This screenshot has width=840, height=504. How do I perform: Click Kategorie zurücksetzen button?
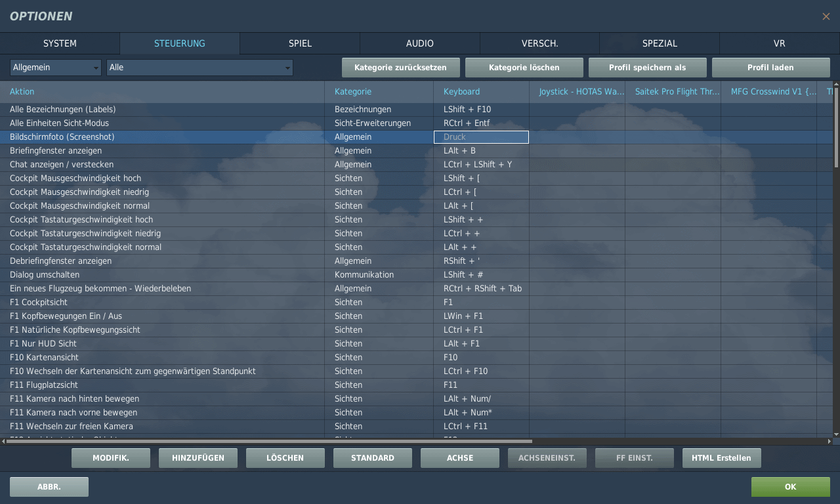coord(400,68)
